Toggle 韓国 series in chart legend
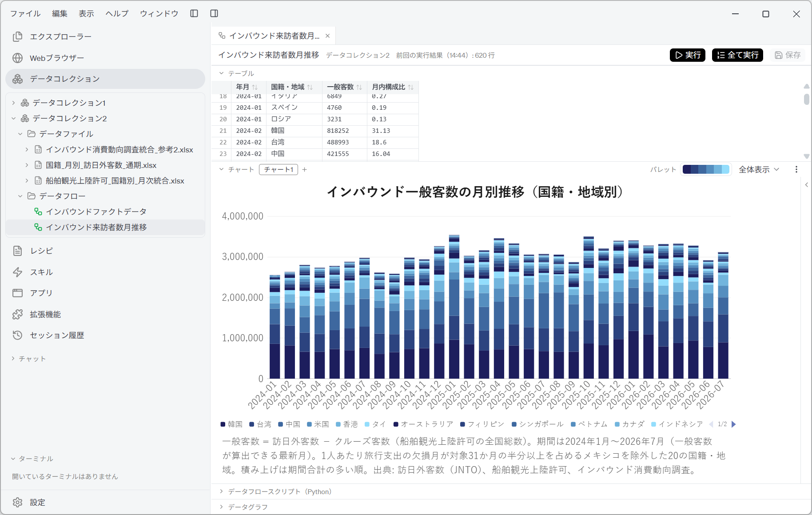 [x=231, y=424]
